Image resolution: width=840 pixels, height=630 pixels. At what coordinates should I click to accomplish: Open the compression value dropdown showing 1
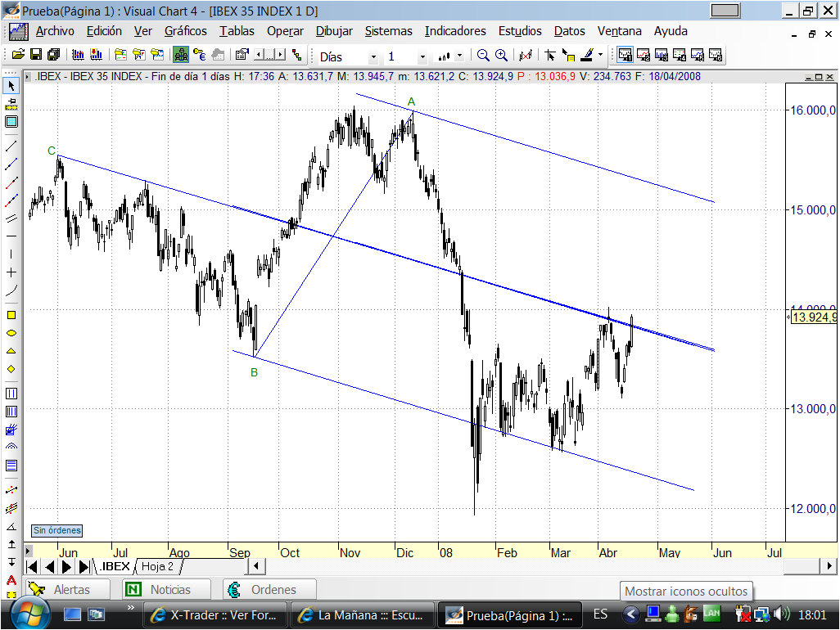[x=422, y=56]
